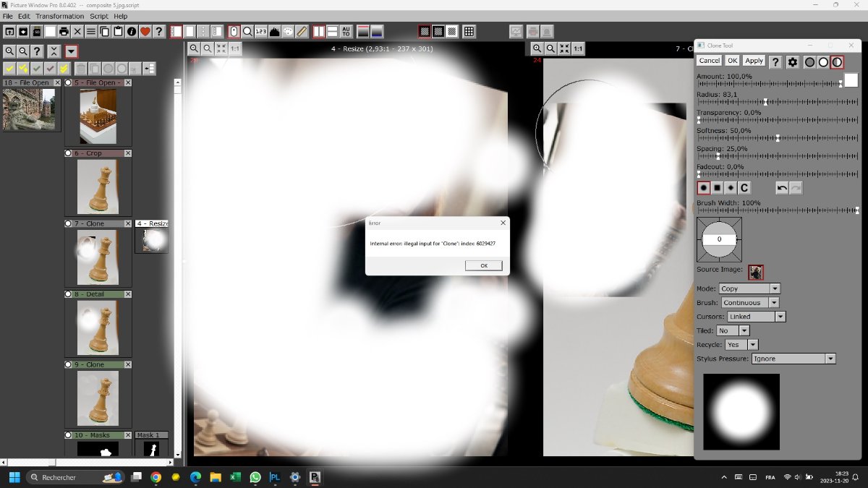Screen dimensions: 868x488
Task: Toggle radio button for 10 - Masks
Action: 69,435
